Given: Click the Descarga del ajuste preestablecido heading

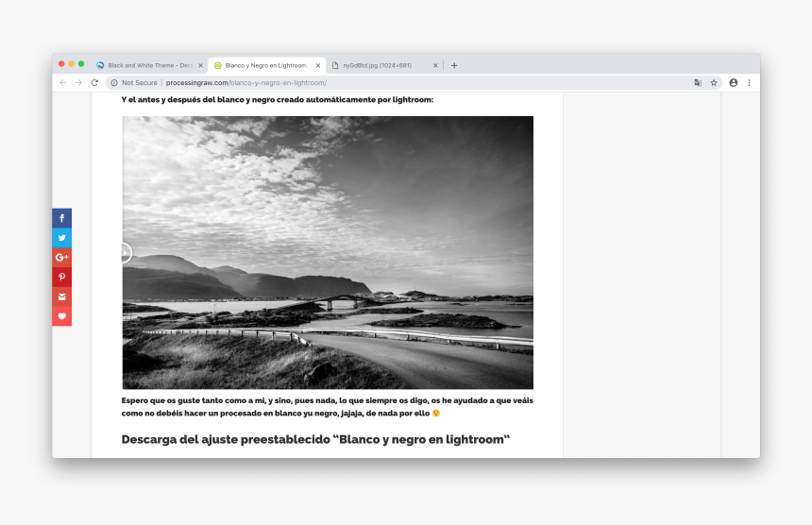Looking at the screenshot, I should [315, 440].
